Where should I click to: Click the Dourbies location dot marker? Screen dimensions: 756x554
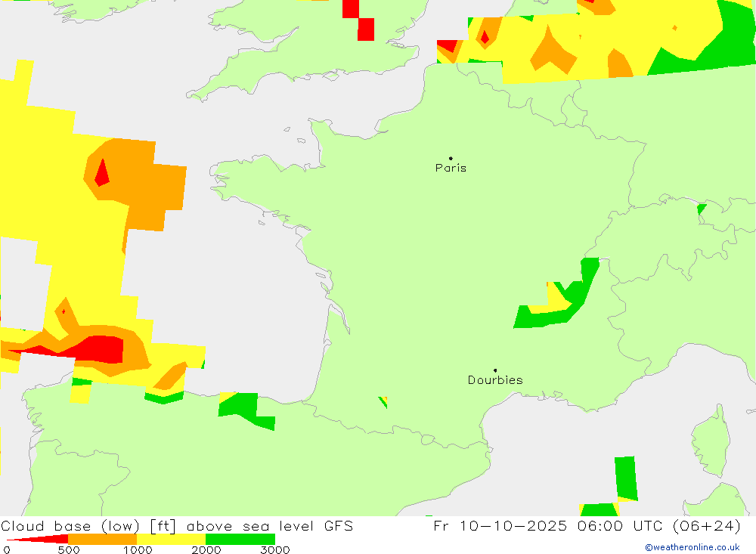tap(495, 370)
